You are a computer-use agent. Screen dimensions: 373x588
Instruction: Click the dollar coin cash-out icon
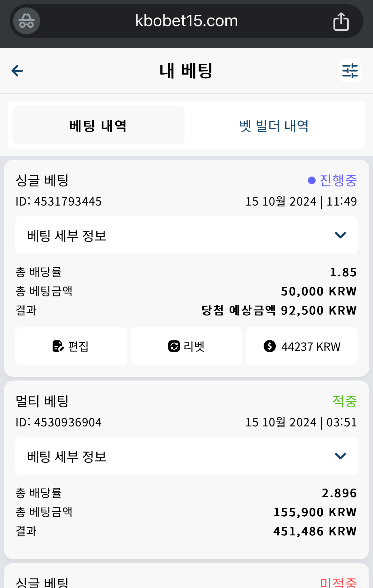pos(269,346)
